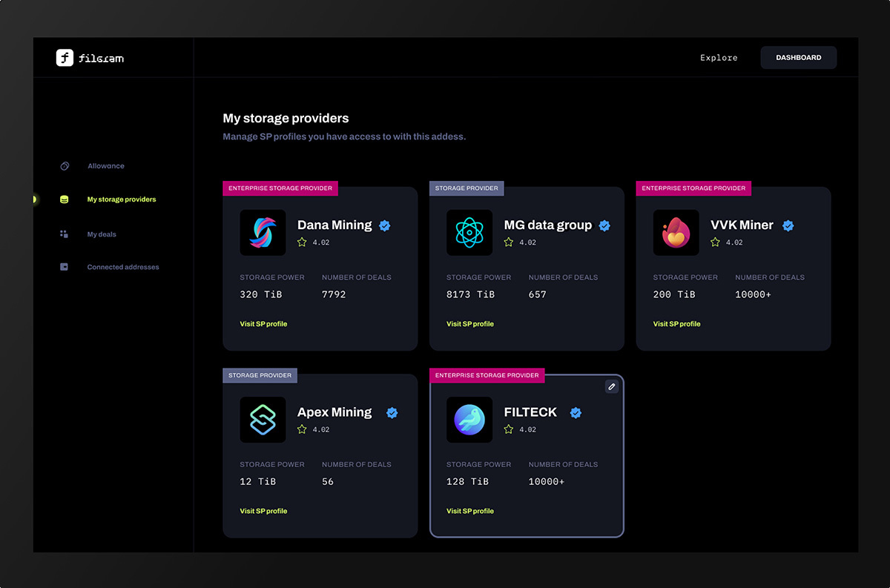Click MG data group's verified badge
Viewport: 890px width, 588px height.
pyautogui.click(x=604, y=225)
